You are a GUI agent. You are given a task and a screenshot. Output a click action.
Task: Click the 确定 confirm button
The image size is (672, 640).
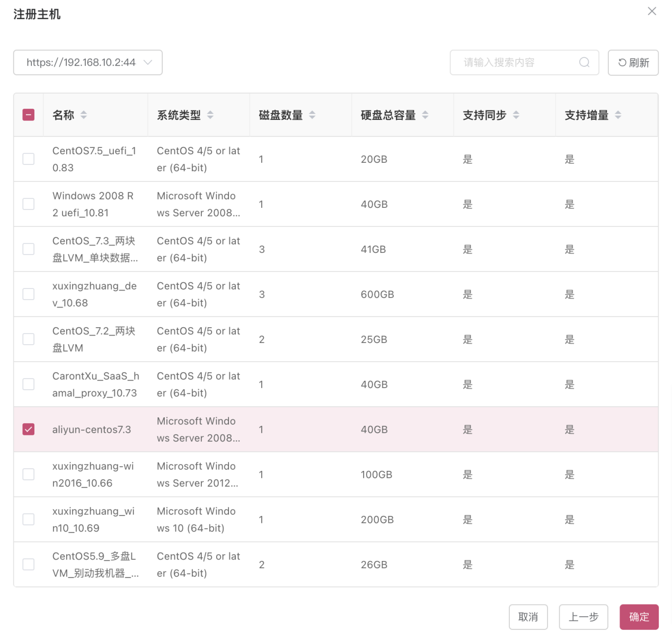[x=639, y=617]
